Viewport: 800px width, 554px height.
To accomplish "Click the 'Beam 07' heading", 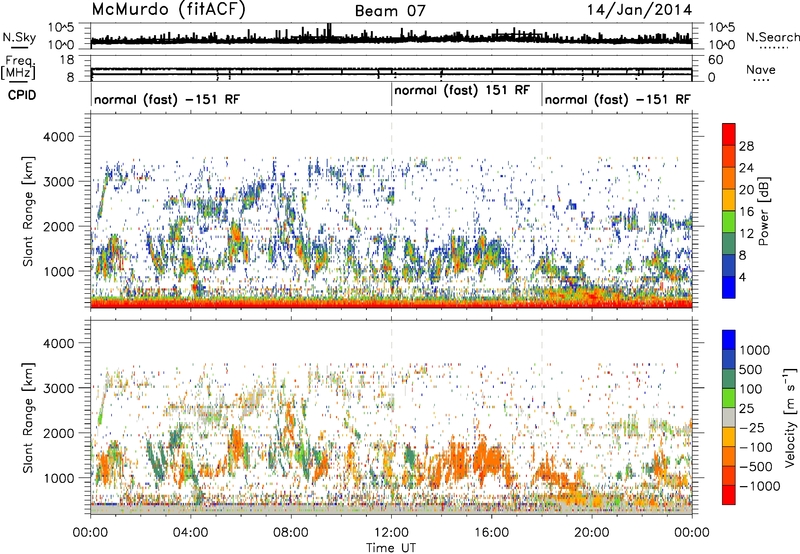I will coord(390,11).
